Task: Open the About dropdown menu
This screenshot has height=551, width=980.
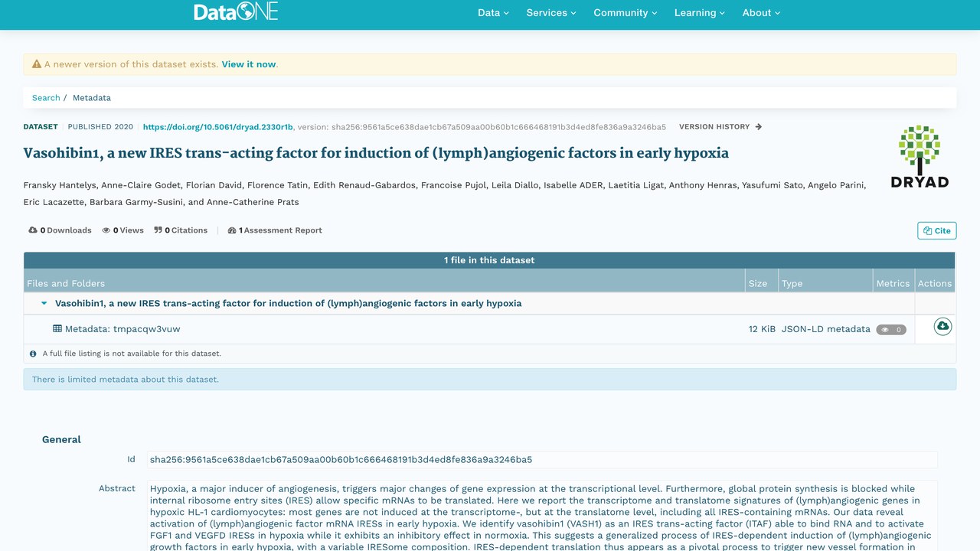Action: [761, 13]
